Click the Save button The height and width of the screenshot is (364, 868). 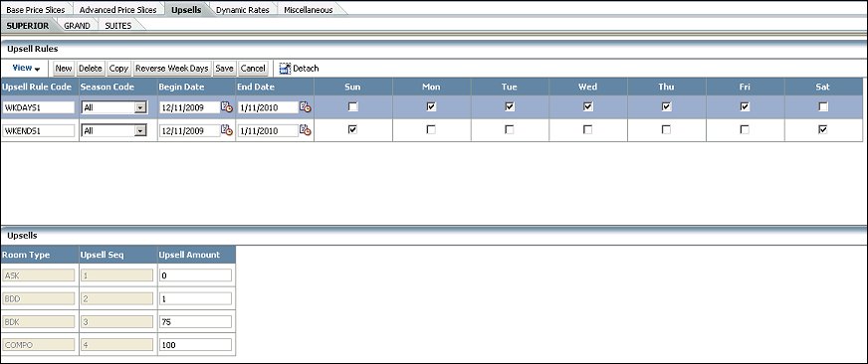click(x=224, y=69)
